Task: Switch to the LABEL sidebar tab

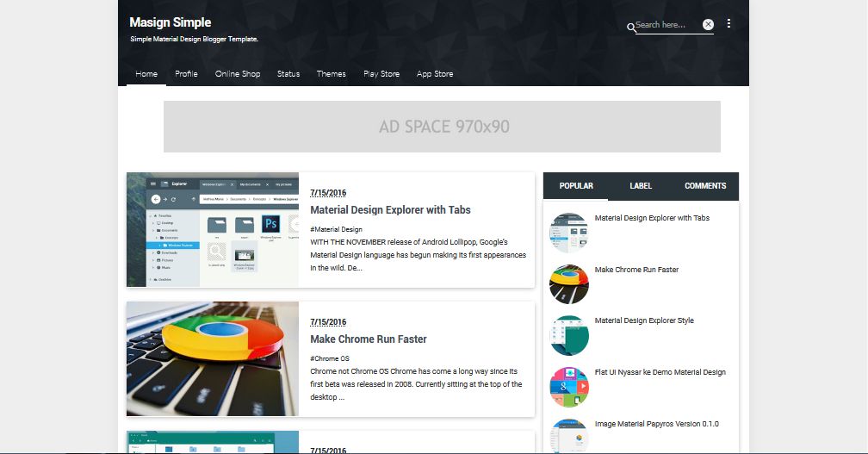Action: point(641,186)
